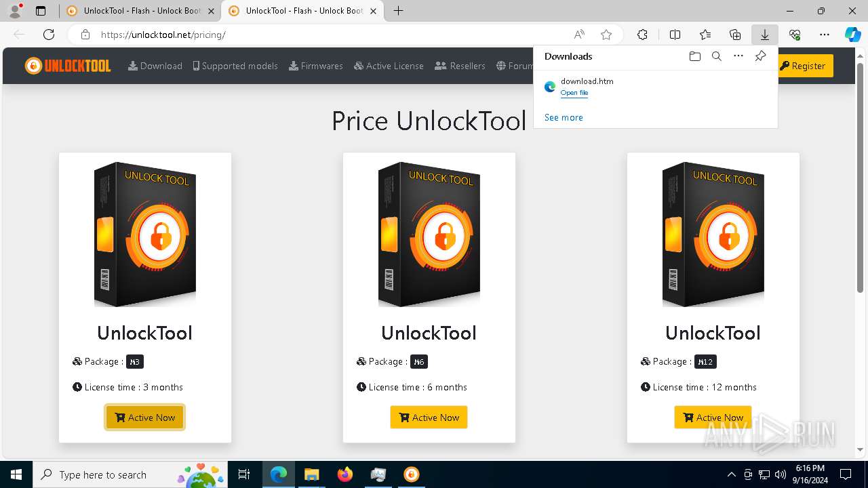The image size is (868, 488).
Task: Open the Windows Start menu
Action: (16, 474)
